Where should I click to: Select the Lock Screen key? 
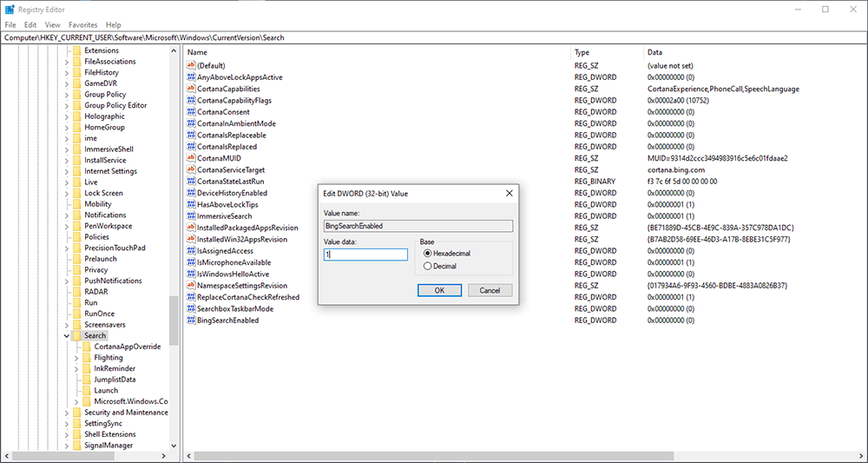pos(103,194)
